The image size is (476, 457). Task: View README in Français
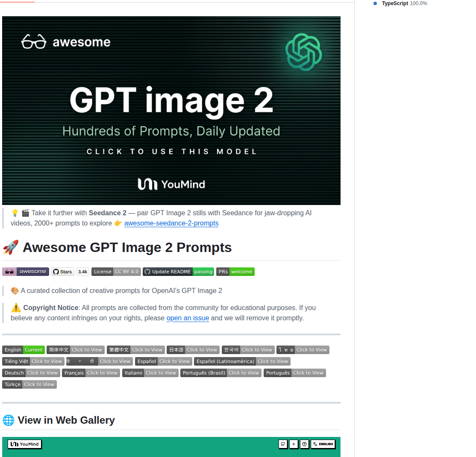tap(91, 373)
